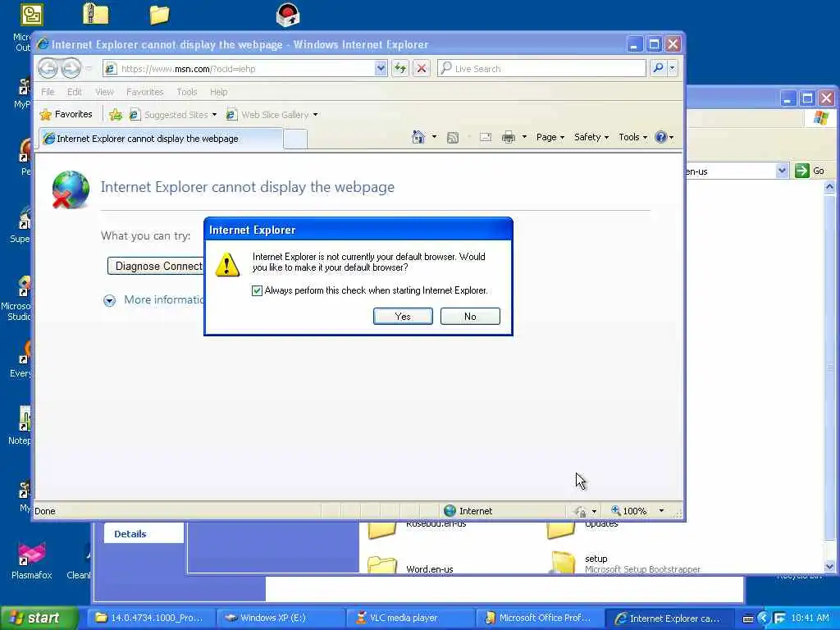Click scroll up arrow in Explorer window
This screenshot has width=840, height=630.
click(x=829, y=187)
